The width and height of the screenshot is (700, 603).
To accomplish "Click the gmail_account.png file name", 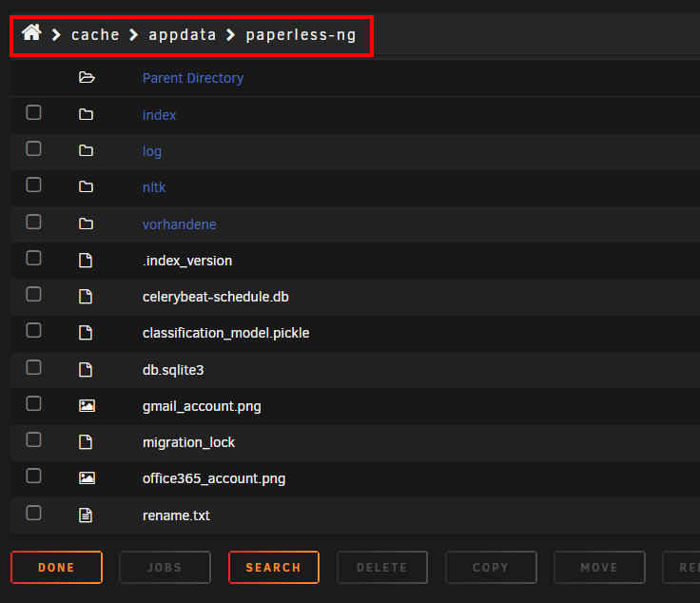I will [202, 406].
